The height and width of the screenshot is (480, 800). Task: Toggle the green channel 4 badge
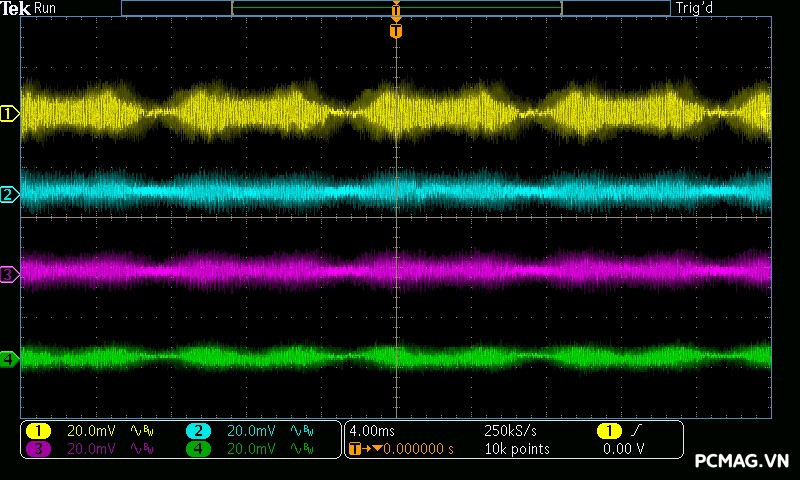tap(198, 449)
